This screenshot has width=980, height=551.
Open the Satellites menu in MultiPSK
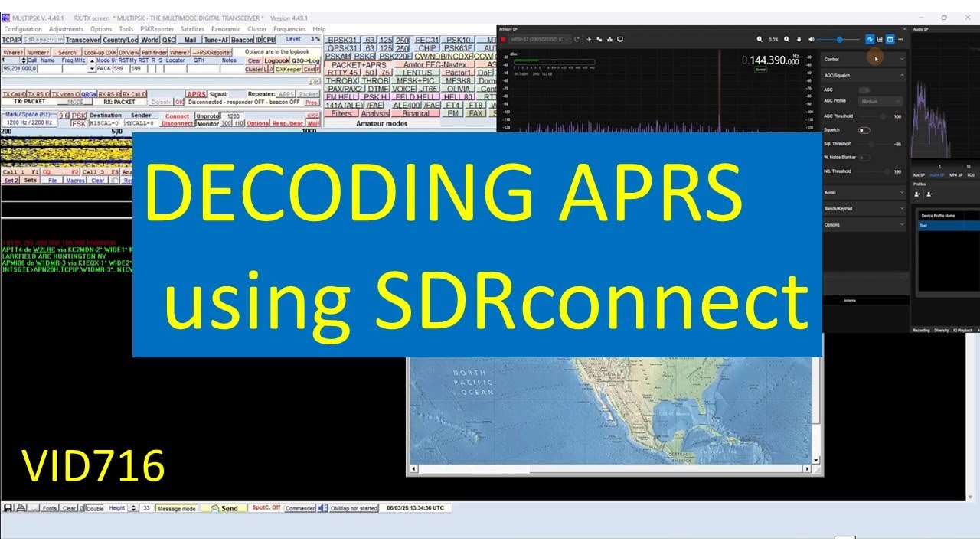192,29
